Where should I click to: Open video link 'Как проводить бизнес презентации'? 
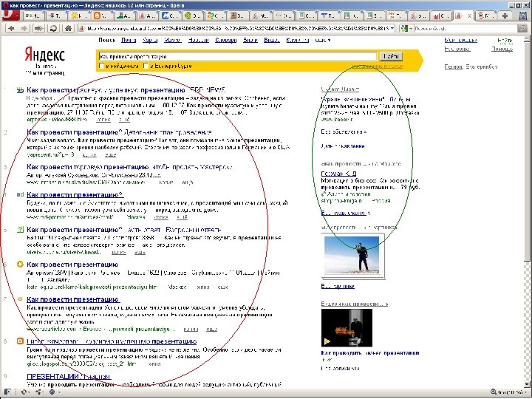tap(370, 353)
